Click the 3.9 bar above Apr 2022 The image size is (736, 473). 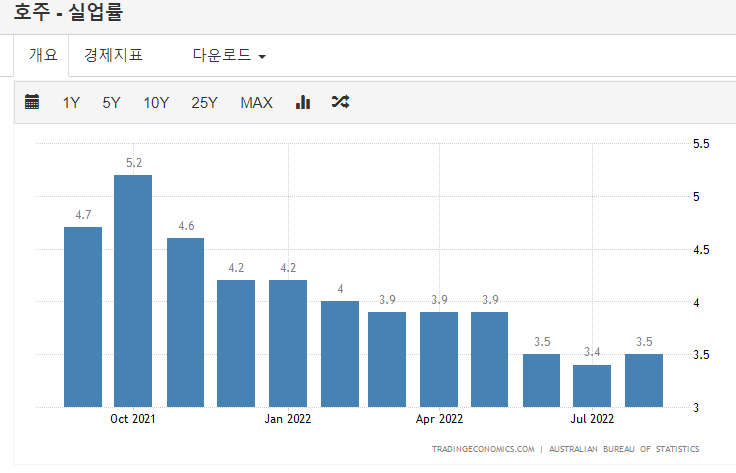[x=439, y=359]
